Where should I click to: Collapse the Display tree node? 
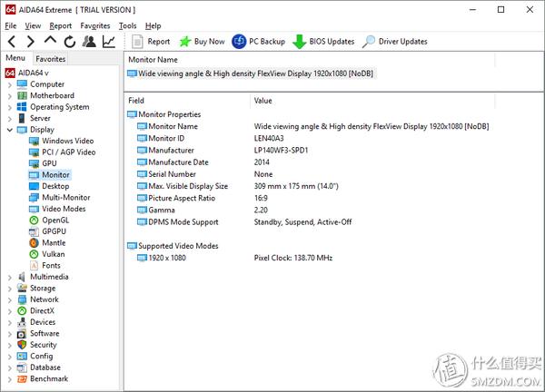(10, 130)
